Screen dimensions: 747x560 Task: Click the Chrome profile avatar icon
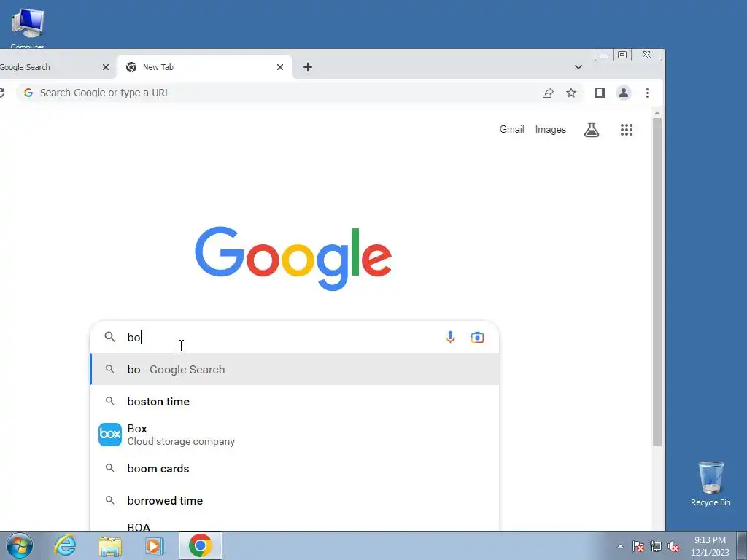coord(624,93)
